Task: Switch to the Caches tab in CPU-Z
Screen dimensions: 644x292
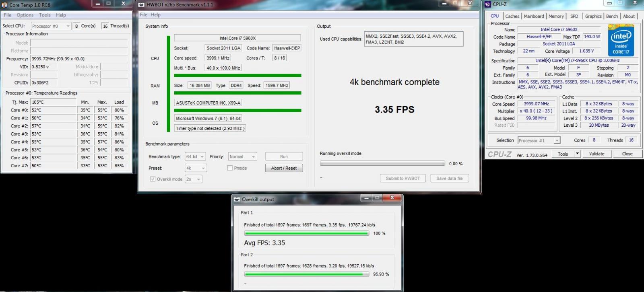Action: point(512,16)
